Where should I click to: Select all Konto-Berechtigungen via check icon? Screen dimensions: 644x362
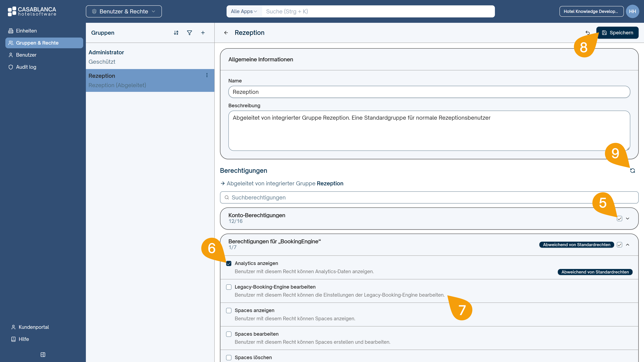coord(619,219)
